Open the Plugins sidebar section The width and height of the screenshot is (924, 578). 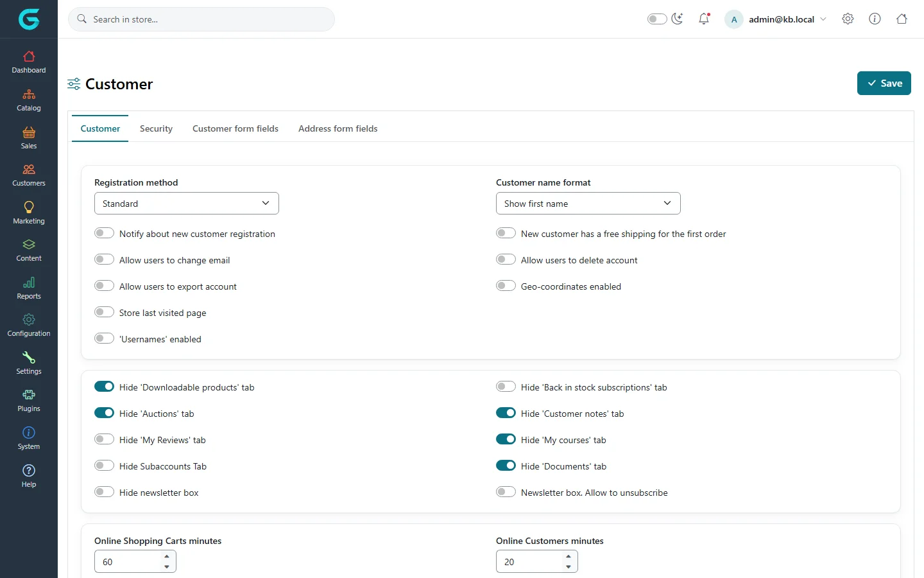coord(29,401)
